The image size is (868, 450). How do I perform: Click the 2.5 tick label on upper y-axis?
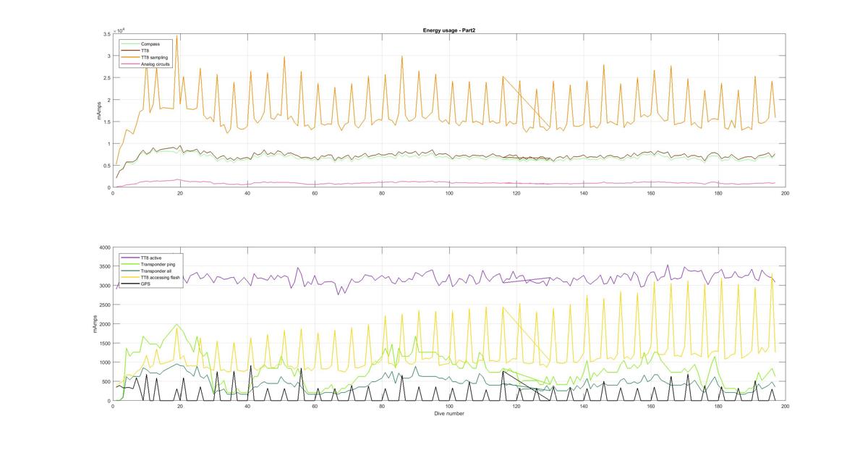coord(106,78)
